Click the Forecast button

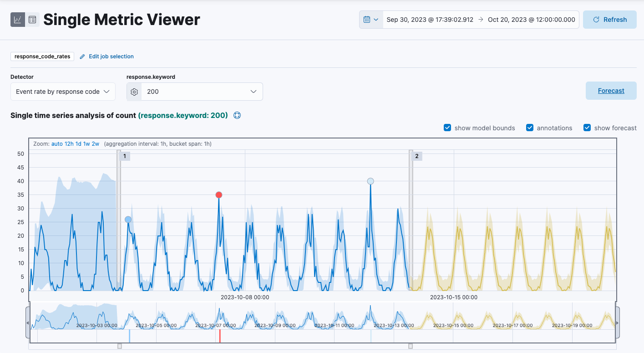611,91
